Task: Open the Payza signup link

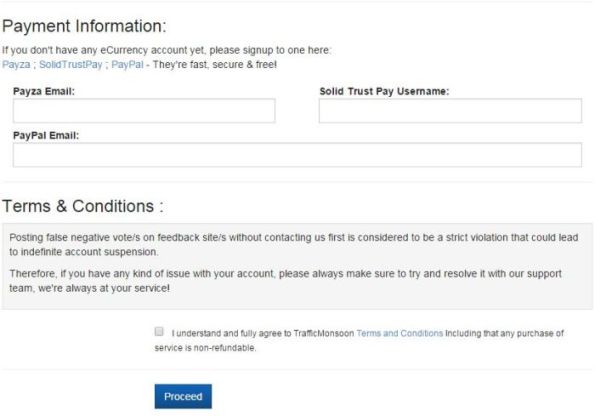Action: point(16,65)
